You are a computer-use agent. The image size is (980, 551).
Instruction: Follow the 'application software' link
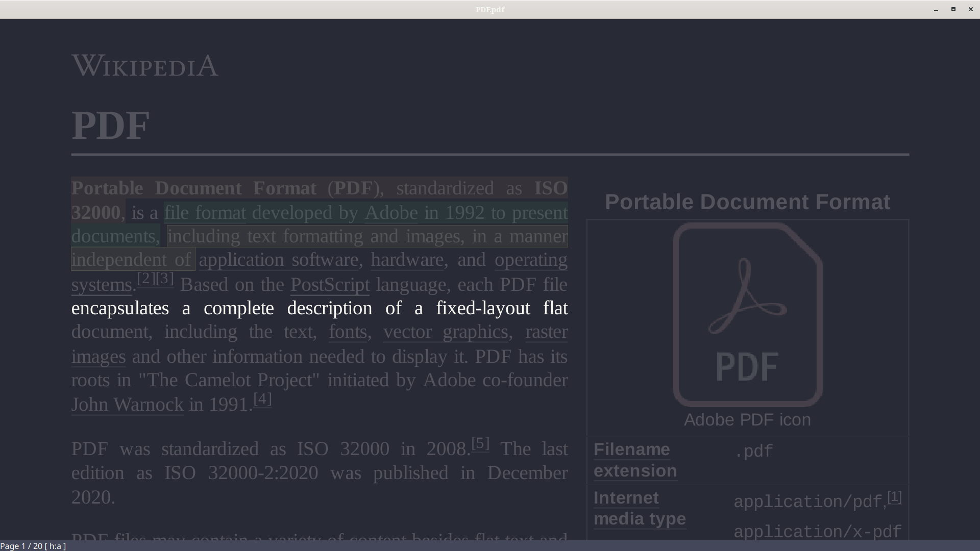279,260
